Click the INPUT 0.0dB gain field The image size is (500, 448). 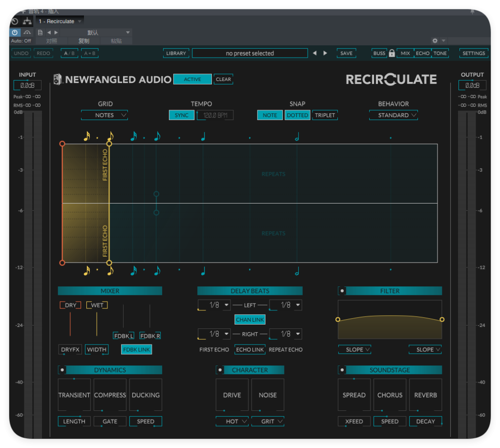(x=27, y=85)
